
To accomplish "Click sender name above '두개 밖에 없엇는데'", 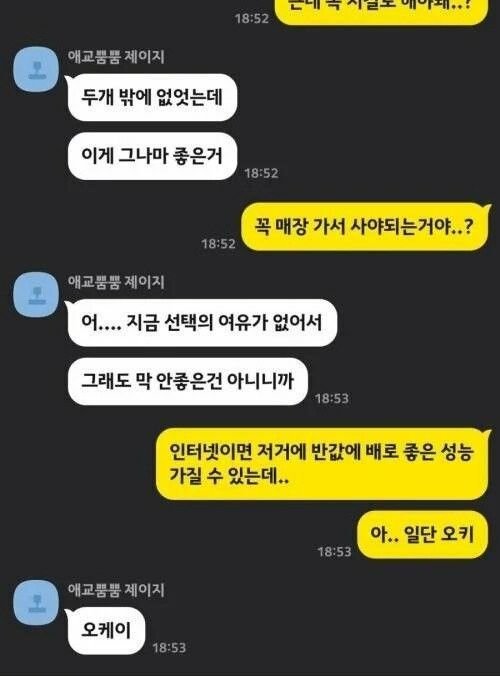I will [116, 56].
